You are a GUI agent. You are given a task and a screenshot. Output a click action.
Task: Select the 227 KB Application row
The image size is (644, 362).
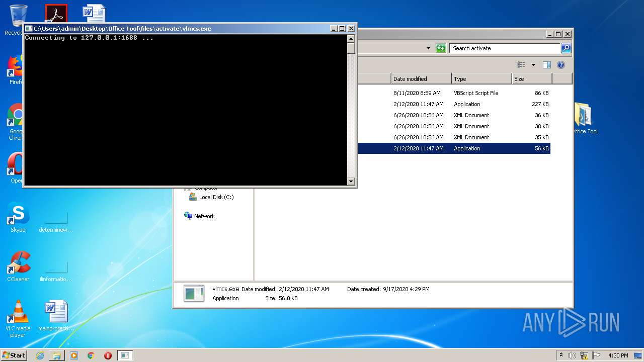[454, 104]
